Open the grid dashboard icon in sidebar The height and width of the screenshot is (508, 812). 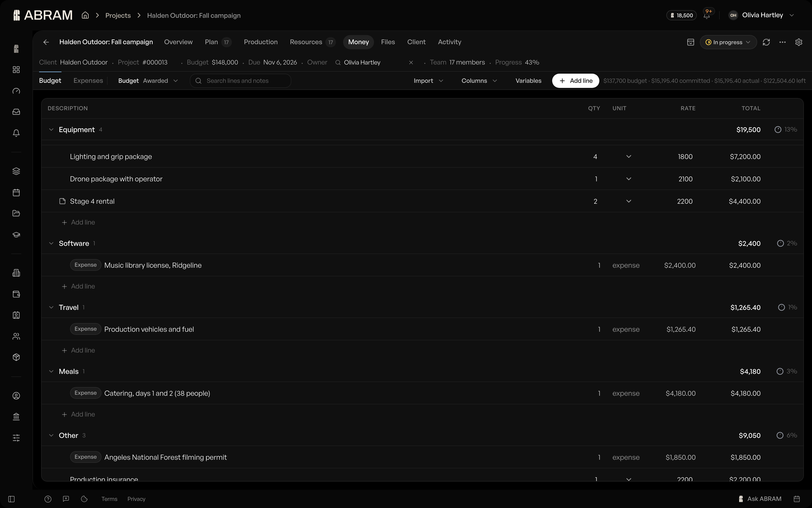(16, 70)
